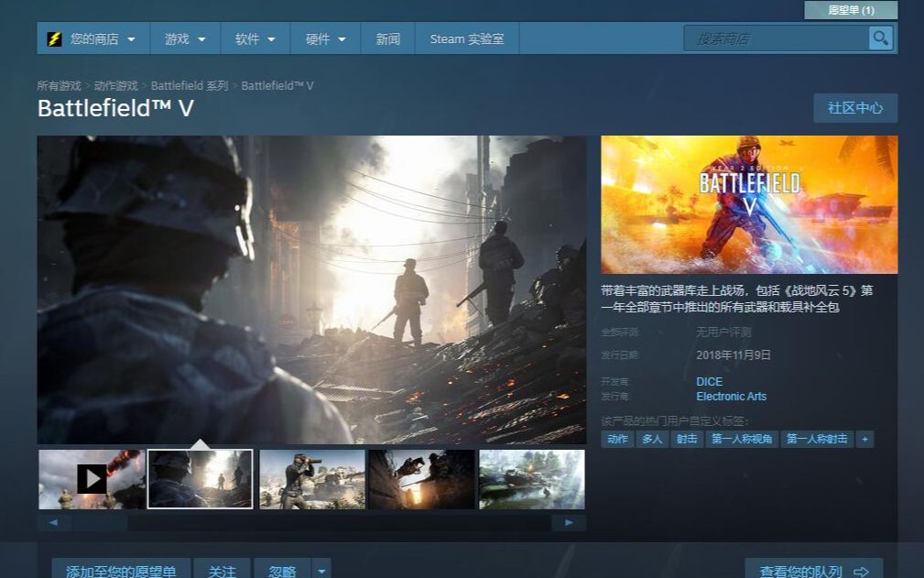Click the Battlefield V header capsule image

coord(749,204)
